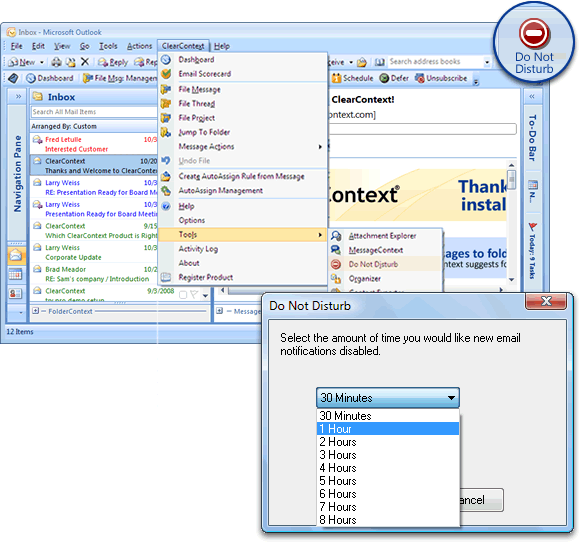Click the Delete X toolbar icon

(x=85, y=61)
